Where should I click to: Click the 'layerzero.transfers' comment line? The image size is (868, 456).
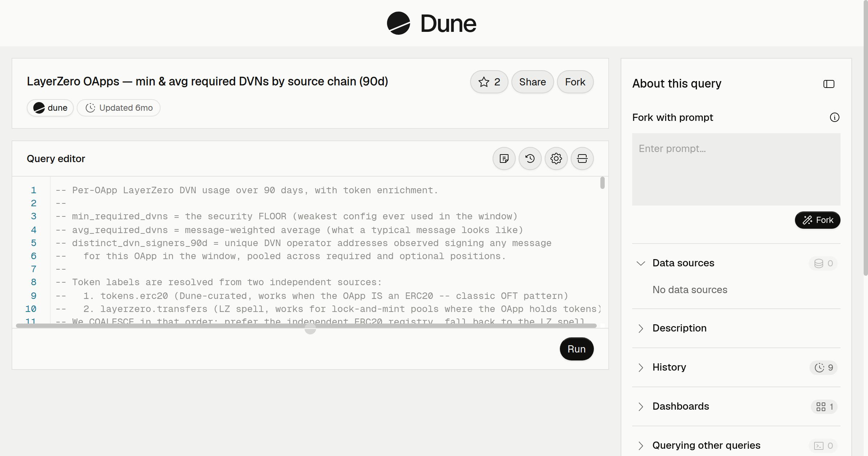328,309
